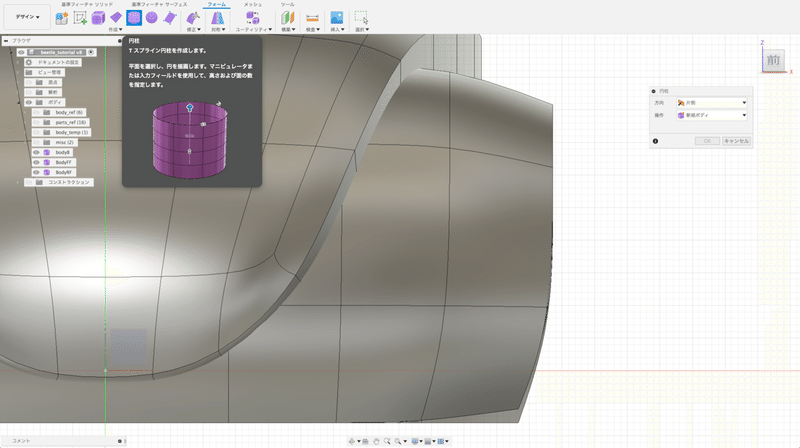
Task: Open the 操作 operation dropdown
Action: point(712,115)
